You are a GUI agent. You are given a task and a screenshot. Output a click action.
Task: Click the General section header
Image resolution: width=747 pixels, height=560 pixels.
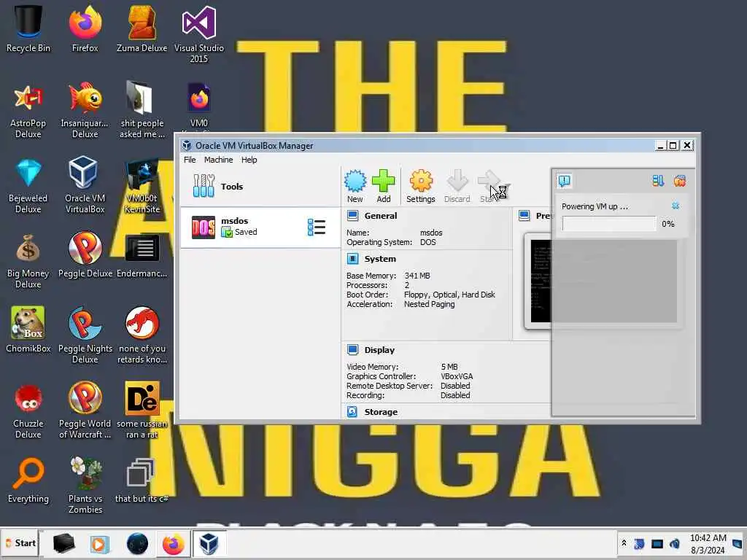click(380, 216)
